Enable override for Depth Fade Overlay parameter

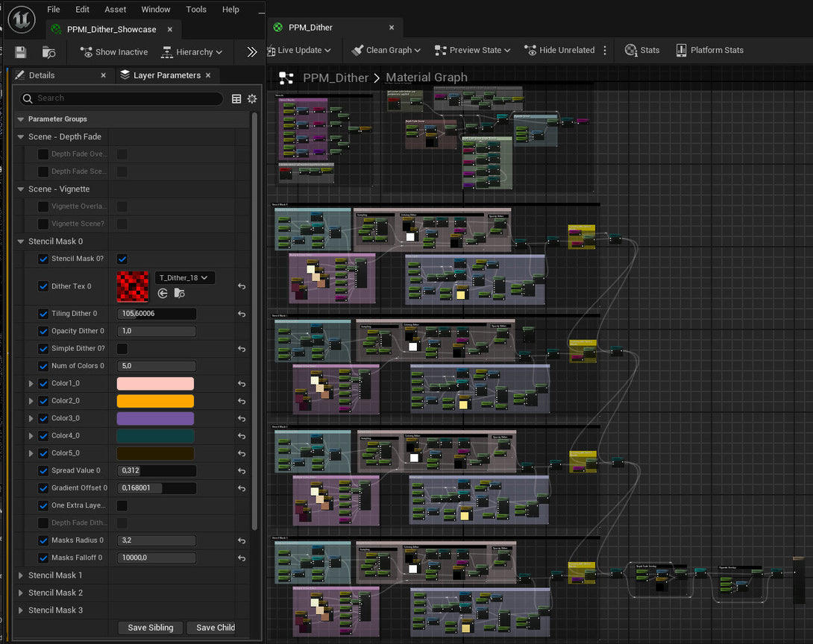pyautogui.click(x=43, y=154)
